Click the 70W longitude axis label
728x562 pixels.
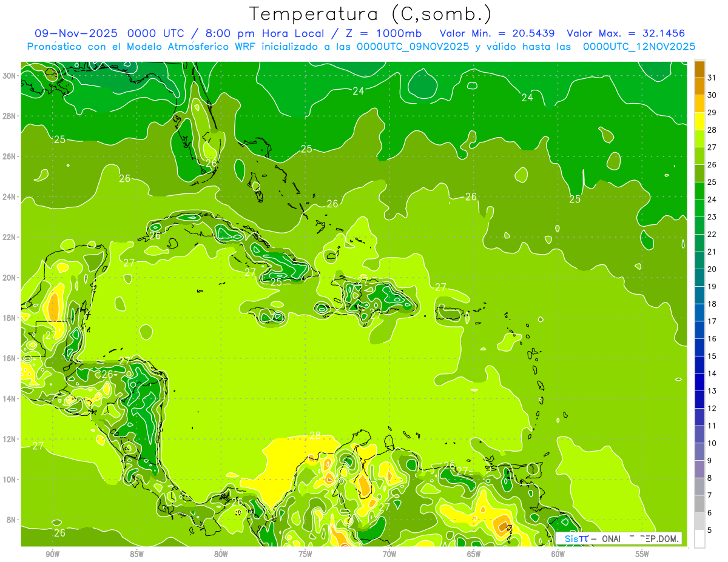[390, 555]
